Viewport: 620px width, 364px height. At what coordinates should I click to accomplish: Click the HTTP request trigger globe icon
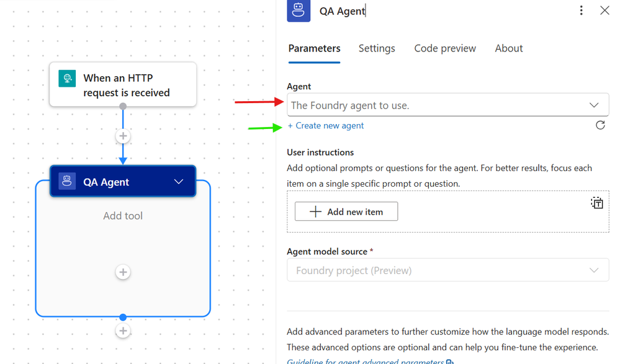point(67,78)
